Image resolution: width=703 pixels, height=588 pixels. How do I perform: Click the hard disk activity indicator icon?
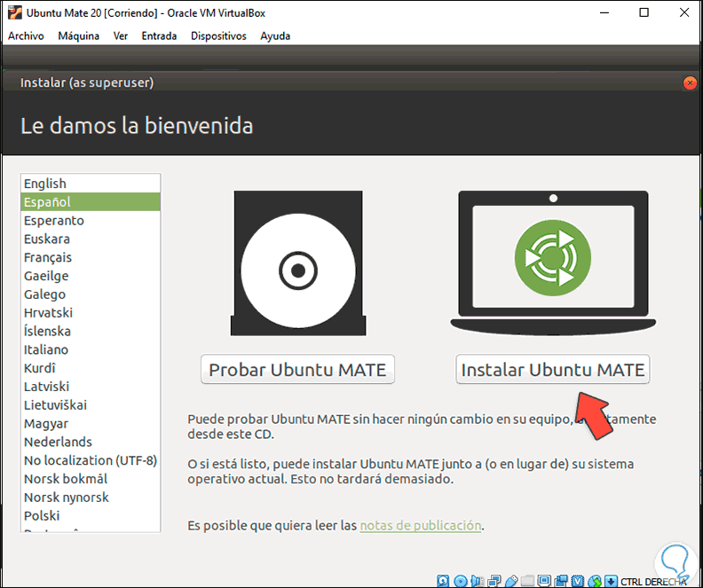443,581
